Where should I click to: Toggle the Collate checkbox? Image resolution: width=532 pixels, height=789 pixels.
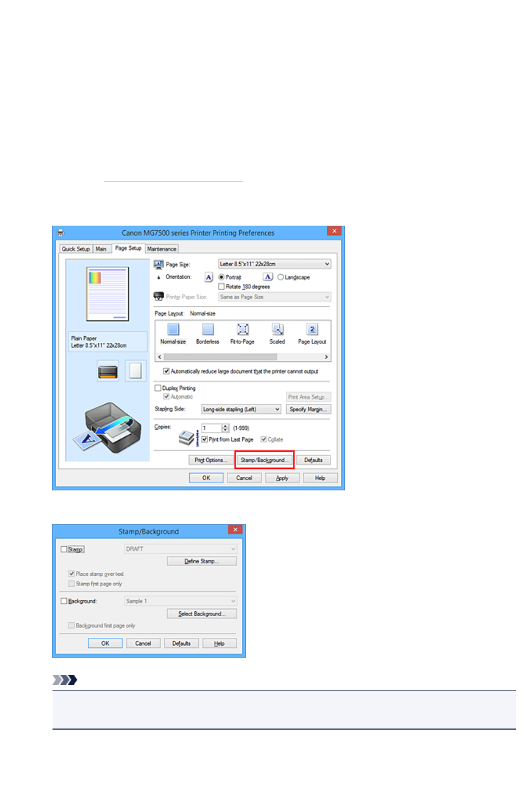point(264,439)
